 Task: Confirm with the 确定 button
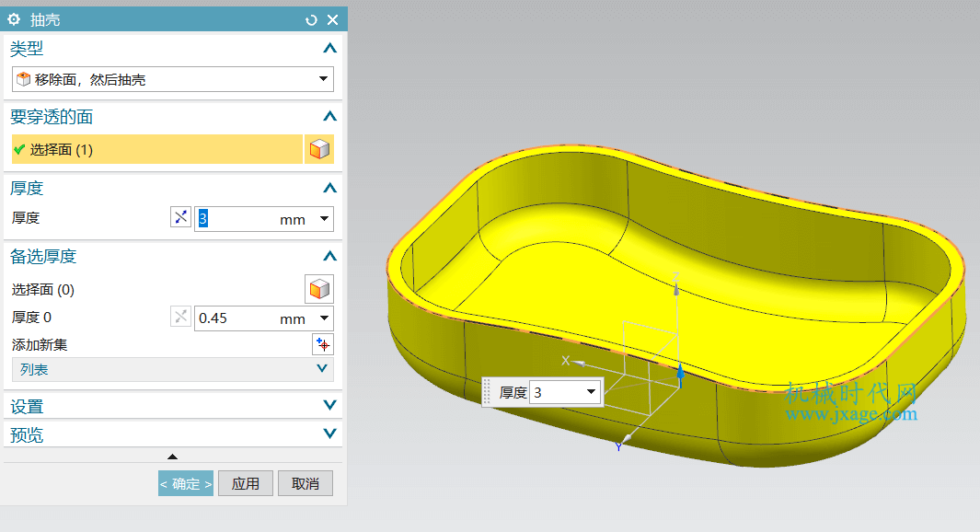coord(186,483)
